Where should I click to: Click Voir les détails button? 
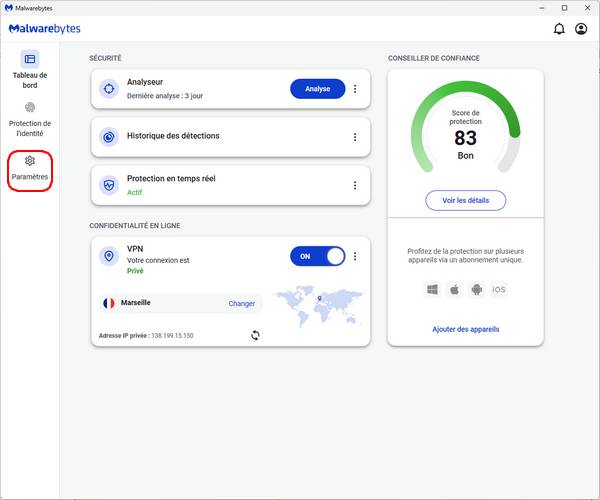tap(465, 200)
